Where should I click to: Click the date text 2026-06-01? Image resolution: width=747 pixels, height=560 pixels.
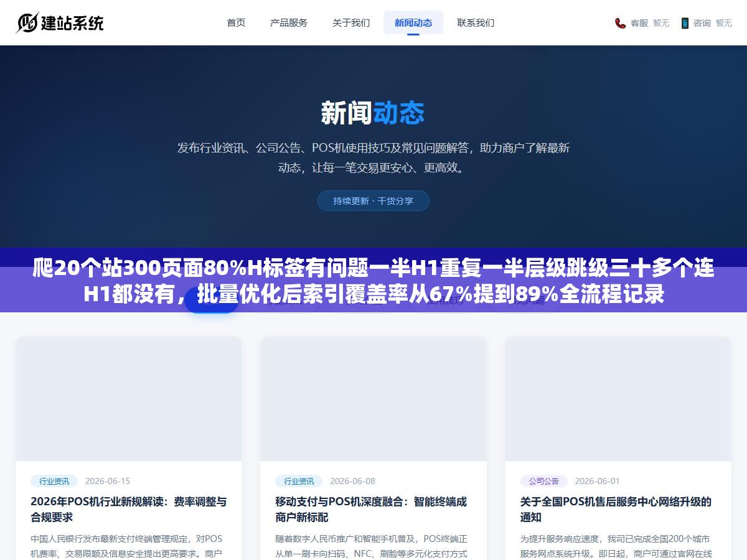598,481
